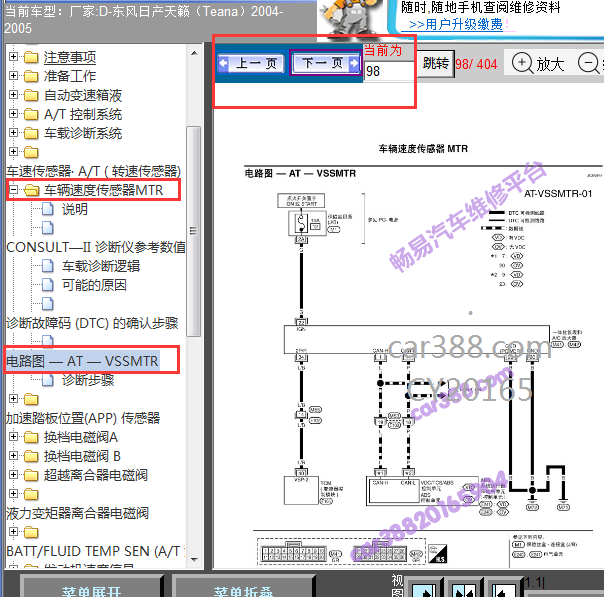Click the 菜单展开 button
The image size is (604, 597).
coord(92,588)
